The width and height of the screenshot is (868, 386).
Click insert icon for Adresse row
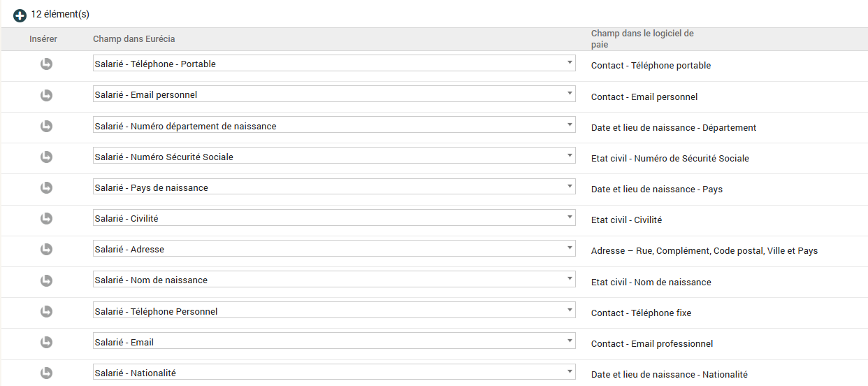pos(46,249)
